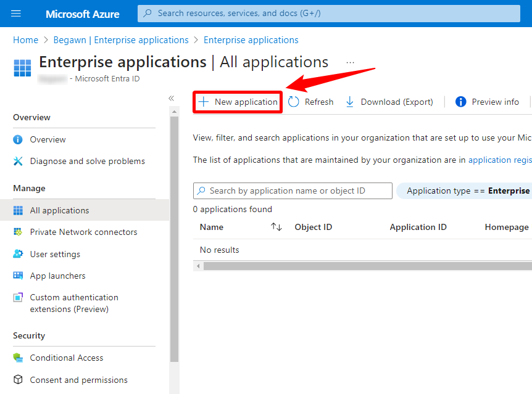Viewport: 532px width, 394px height.
Task: Open the Application type == Enterprise filter
Action: [x=464, y=191]
